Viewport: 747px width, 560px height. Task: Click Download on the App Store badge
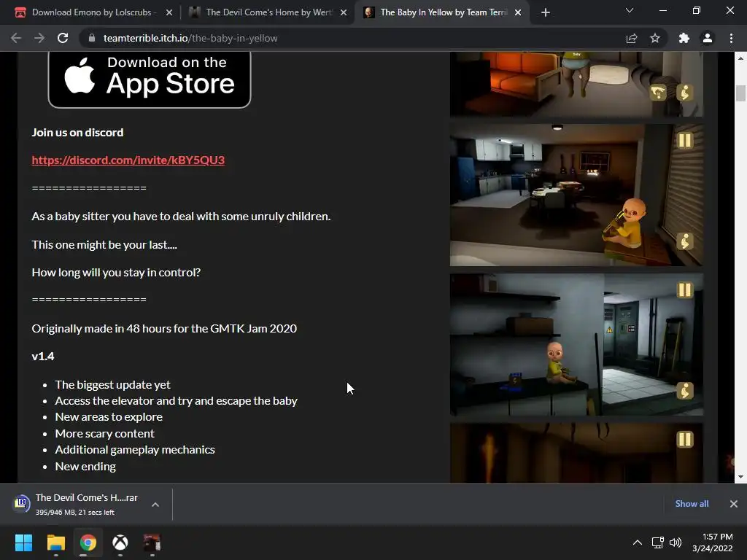coord(150,79)
